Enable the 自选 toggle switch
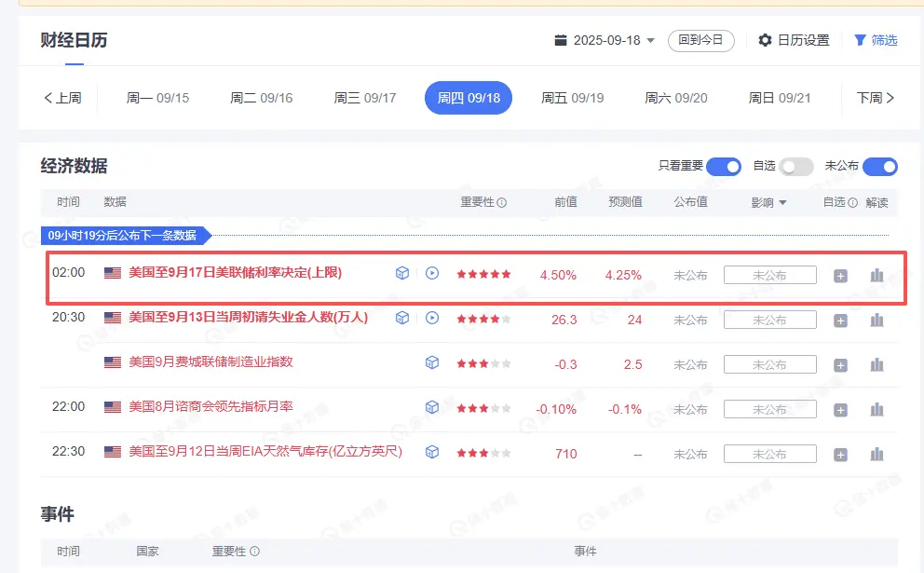Viewport: 924px width, 573px height. (x=796, y=167)
